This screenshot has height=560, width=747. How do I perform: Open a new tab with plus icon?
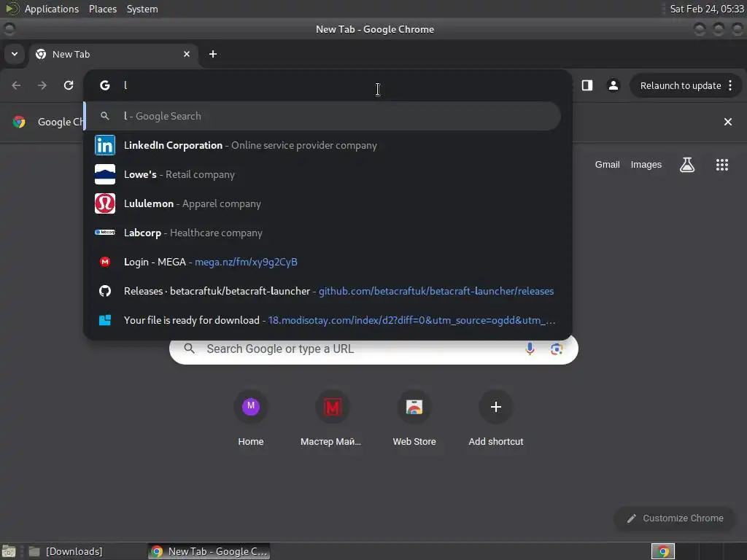coord(213,54)
